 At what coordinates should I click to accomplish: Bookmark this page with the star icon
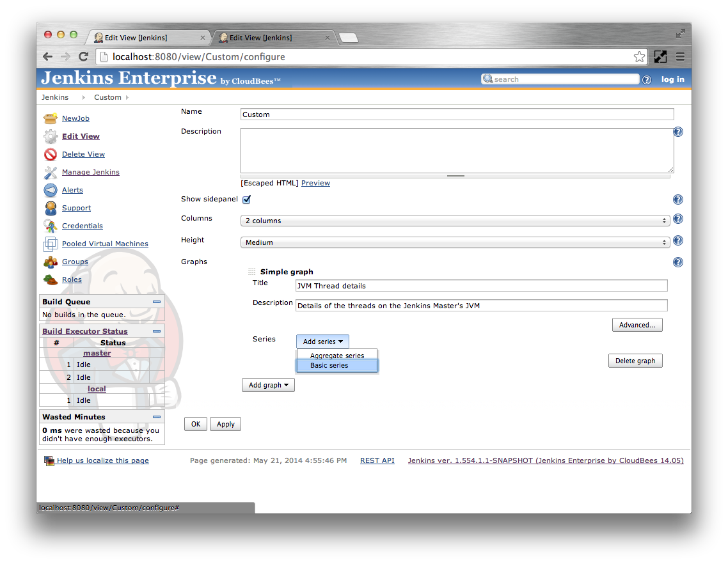[639, 57]
